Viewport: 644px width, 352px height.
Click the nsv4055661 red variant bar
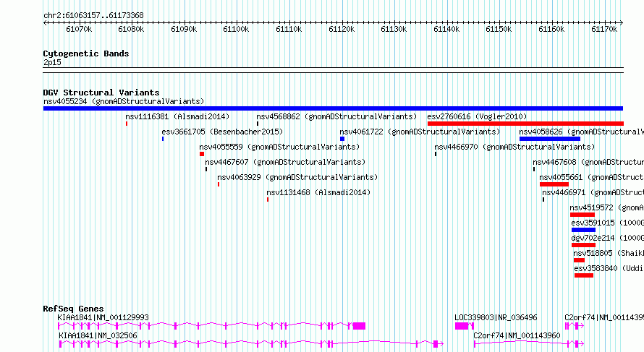(x=554, y=184)
